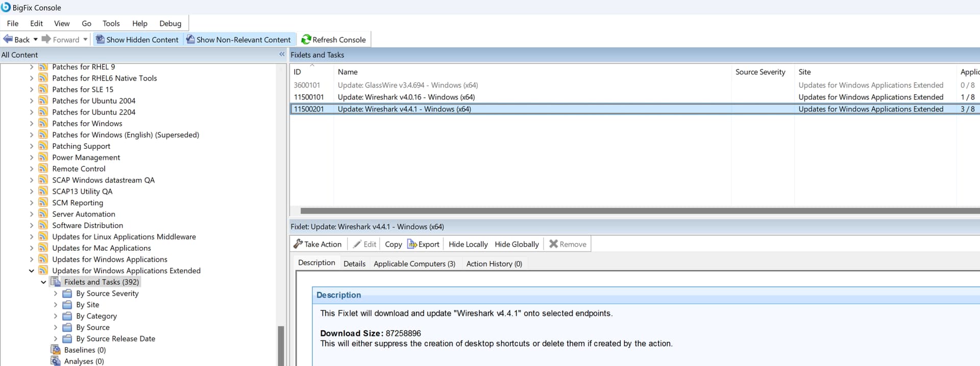Collapse Updates for Windows Applications Extended
This screenshot has height=366, width=980.
[32, 271]
